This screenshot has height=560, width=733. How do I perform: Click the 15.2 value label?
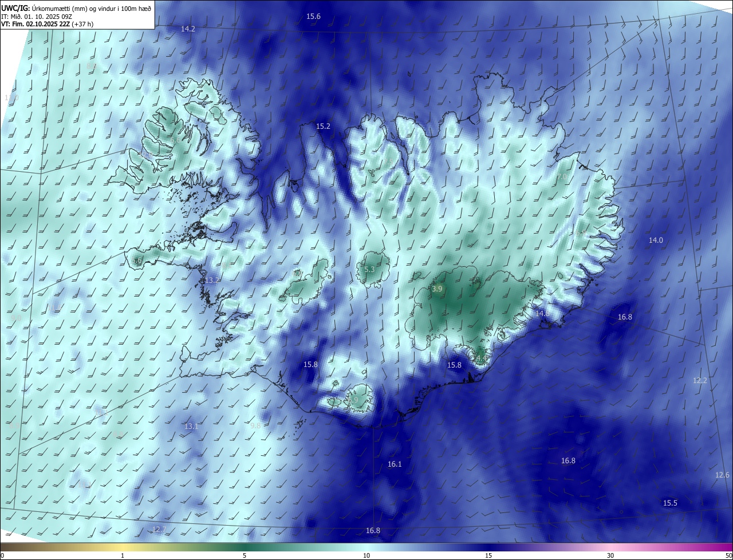coord(324,126)
